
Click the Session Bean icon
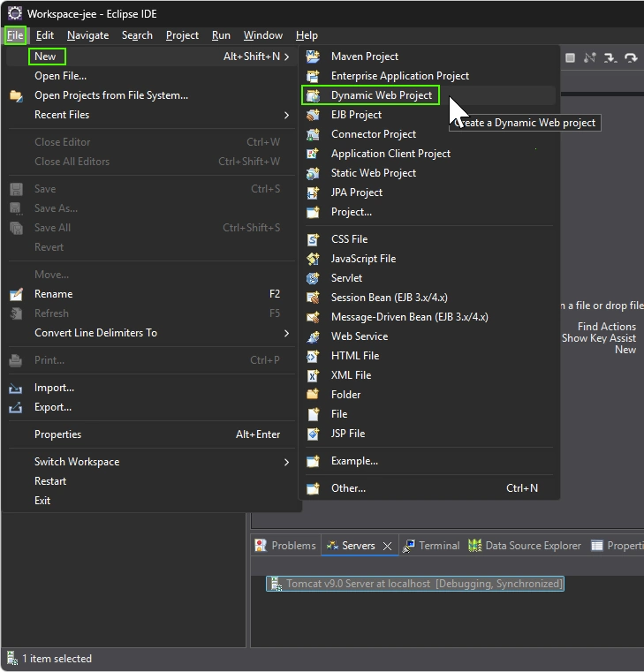[313, 298]
